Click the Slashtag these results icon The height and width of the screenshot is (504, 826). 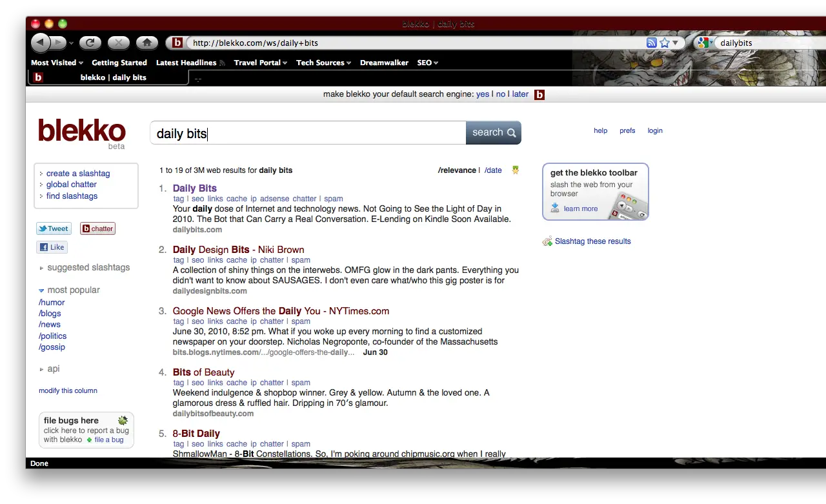pyautogui.click(x=547, y=241)
